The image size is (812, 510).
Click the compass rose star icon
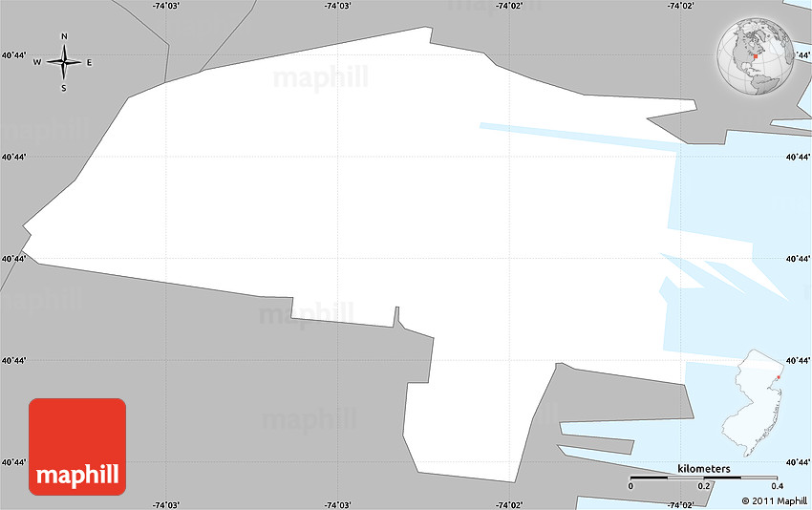pos(64,63)
